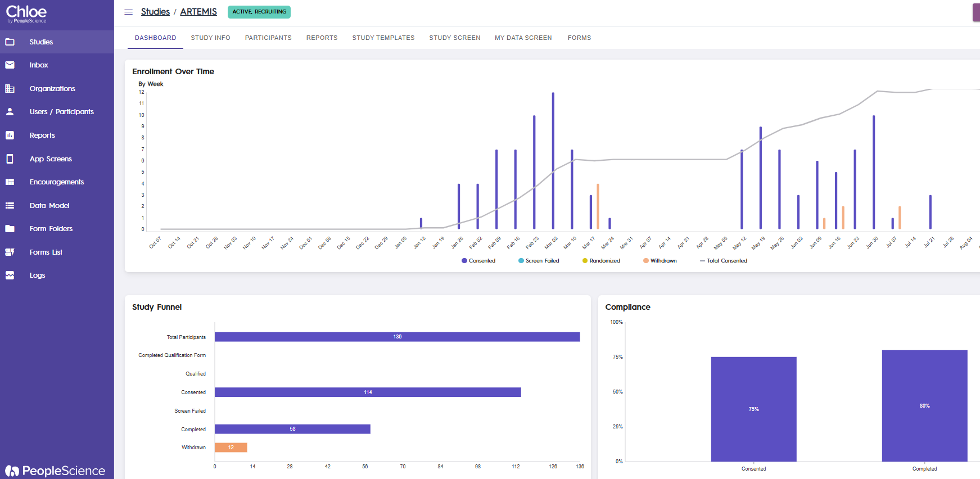This screenshot has width=980, height=479.
Task: Go to Organizations page
Action: coord(57,89)
